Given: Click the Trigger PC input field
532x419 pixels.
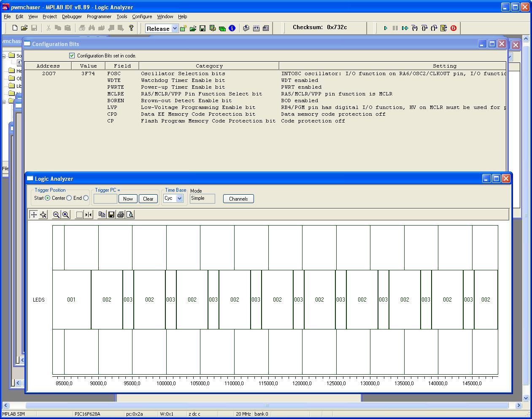Looking at the screenshot, I should click(105, 199).
